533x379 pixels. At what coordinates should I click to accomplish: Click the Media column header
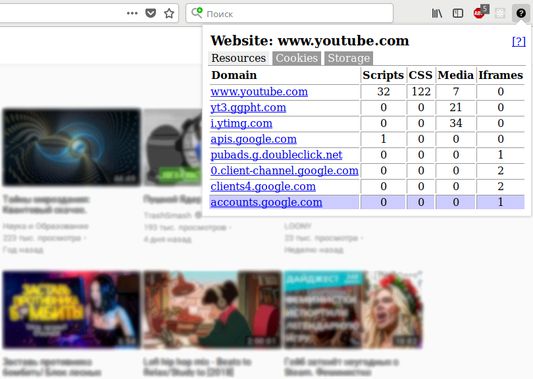(x=455, y=75)
